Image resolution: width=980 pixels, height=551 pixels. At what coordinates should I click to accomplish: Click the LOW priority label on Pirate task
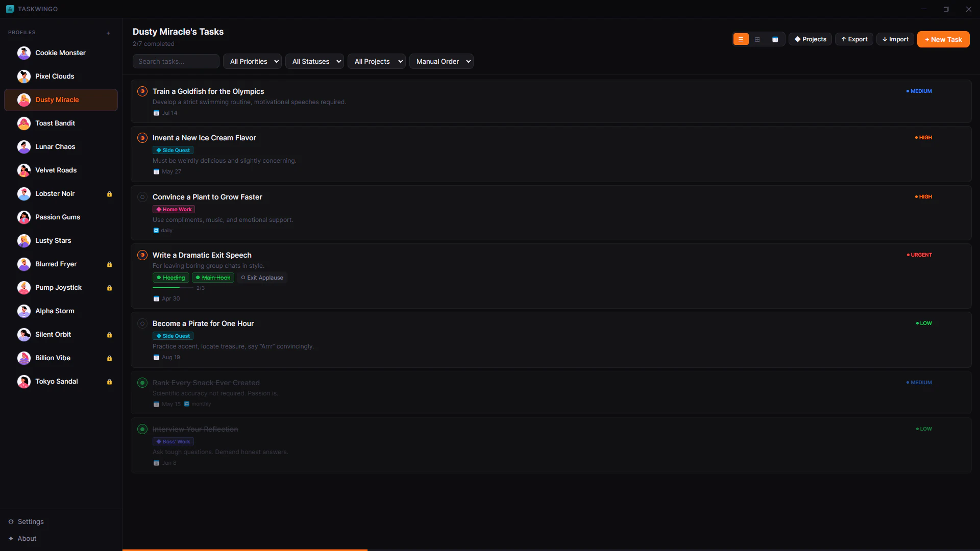pos(924,323)
